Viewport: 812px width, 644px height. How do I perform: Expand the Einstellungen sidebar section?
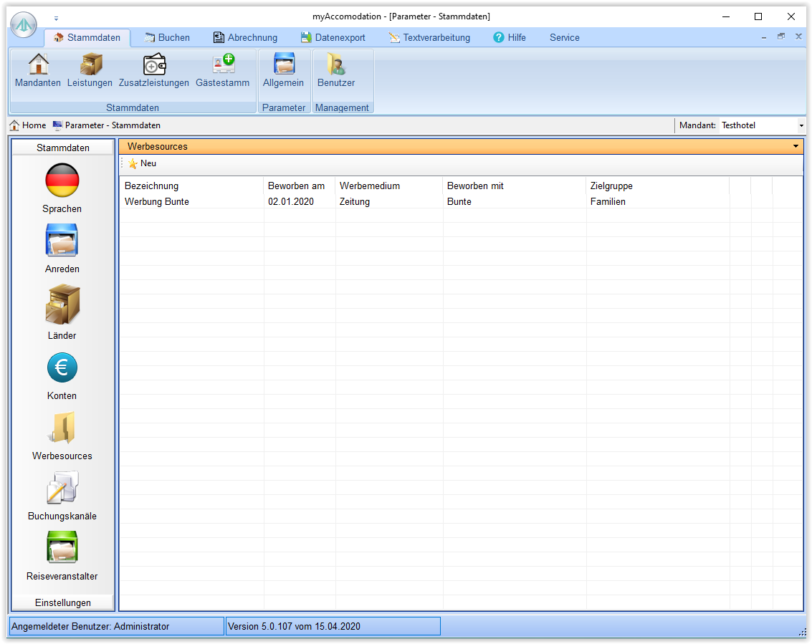click(62, 602)
